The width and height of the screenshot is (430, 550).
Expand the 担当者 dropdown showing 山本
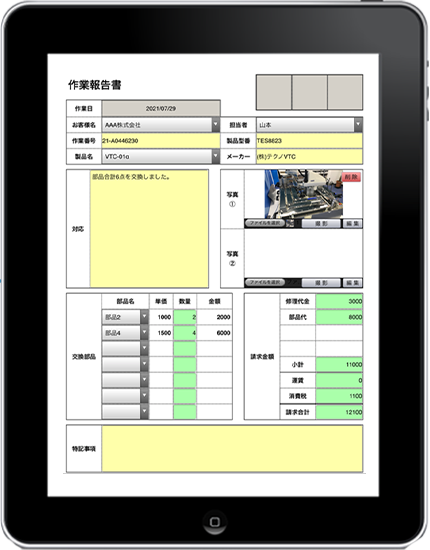click(x=309, y=125)
